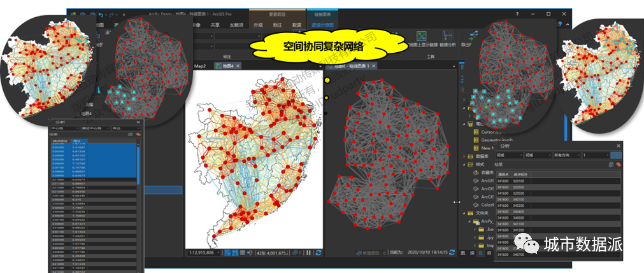Viewport: 644px width, 273px height.
Task: Open the first 邻域 dropdown in right analysis panel
Action: [508, 155]
